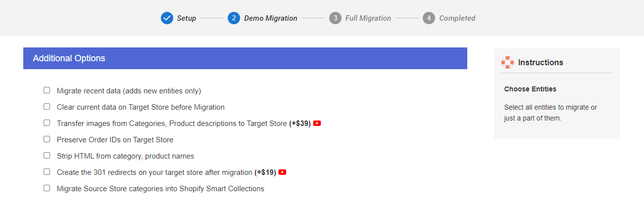Click the Additional Options header bar
The height and width of the screenshot is (206, 644).
coord(245,58)
